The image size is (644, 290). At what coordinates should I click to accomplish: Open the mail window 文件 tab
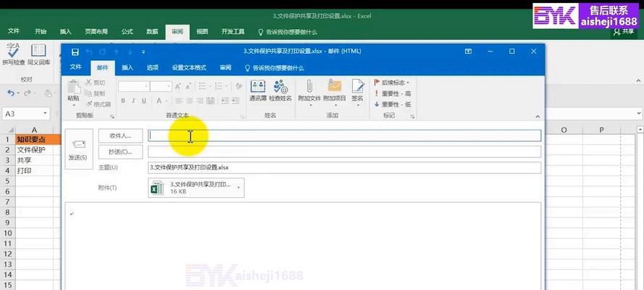(75, 67)
